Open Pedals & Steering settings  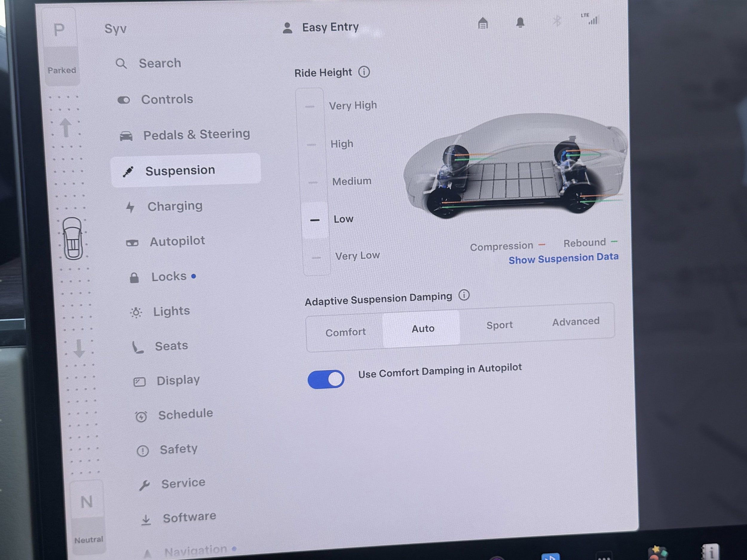[x=196, y=135]
